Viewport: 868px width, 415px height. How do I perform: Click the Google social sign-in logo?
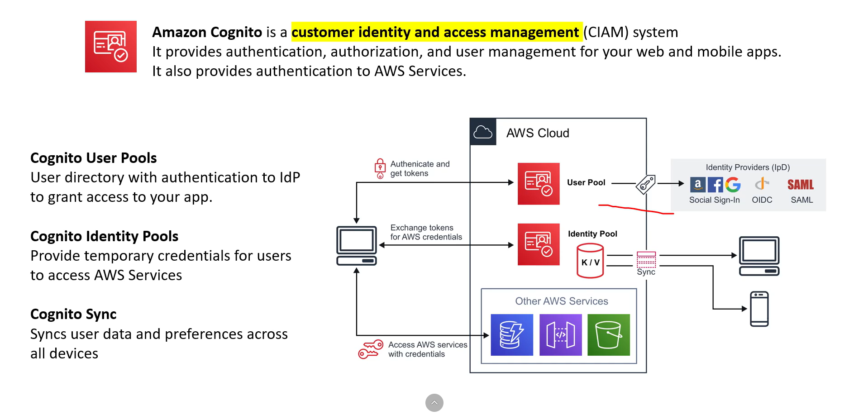point(733,185)
